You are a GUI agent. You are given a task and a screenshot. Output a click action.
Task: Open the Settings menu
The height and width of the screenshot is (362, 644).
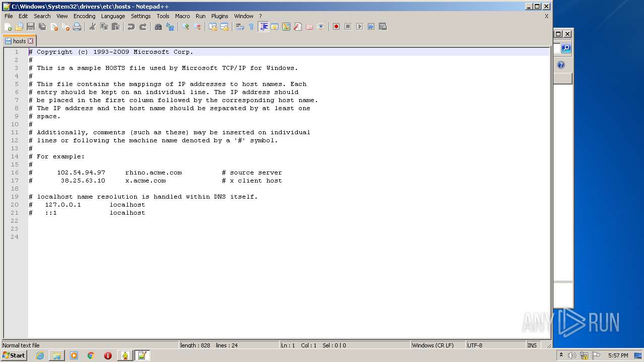[141, 16]
